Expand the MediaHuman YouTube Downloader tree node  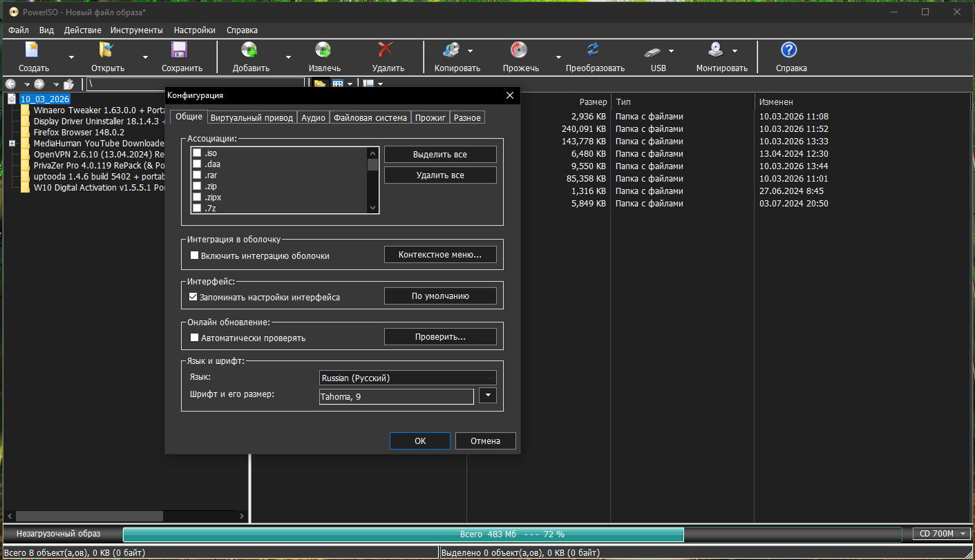(x=12, y=144)
